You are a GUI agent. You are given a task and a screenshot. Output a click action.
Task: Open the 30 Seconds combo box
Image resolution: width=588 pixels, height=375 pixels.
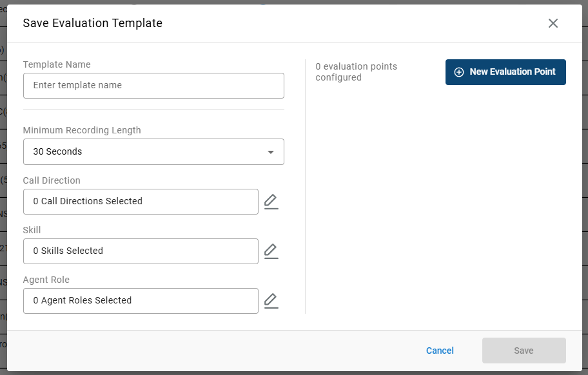[142, 152]
